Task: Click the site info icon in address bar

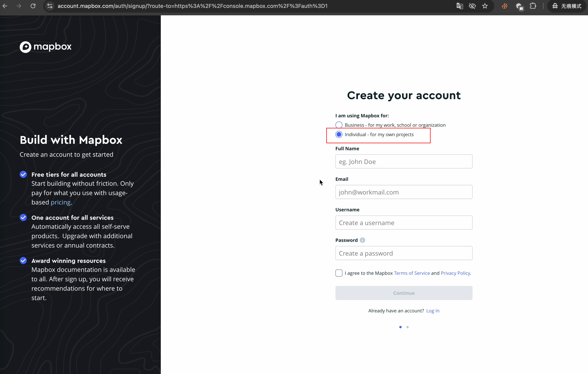Action: point(50,6)
